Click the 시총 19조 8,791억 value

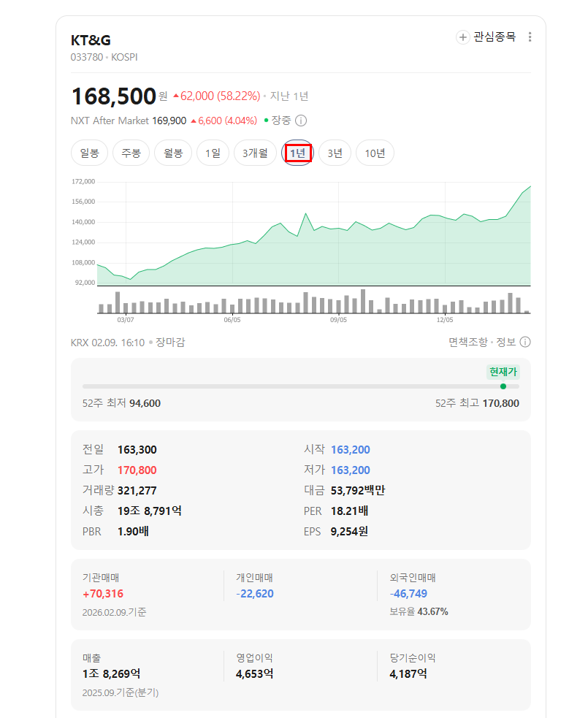coord(149,511)
